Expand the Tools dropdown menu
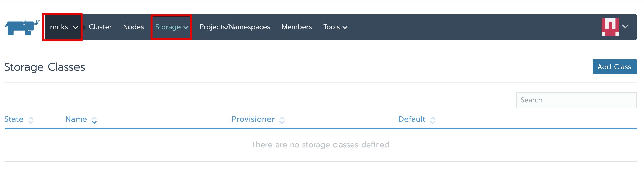644x181 pixels. (x=335, y=27)
